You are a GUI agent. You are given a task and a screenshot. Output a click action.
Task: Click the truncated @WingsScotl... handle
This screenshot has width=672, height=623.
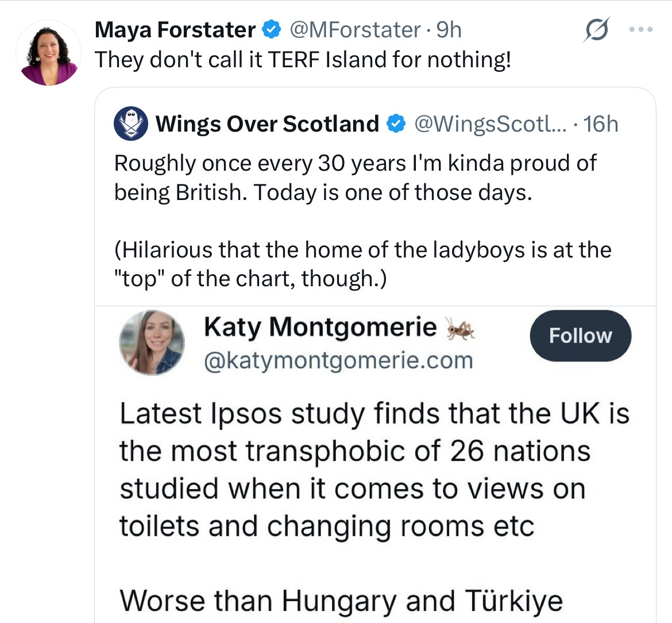pyautogui.click(x=490, y=124)
